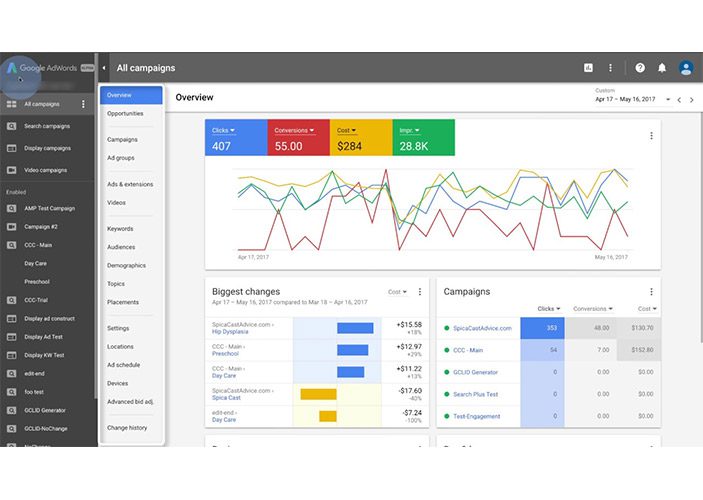Open the Ad groups menu item
The width and height of the screenshot is (703, 500).
[x=121, y=158]
